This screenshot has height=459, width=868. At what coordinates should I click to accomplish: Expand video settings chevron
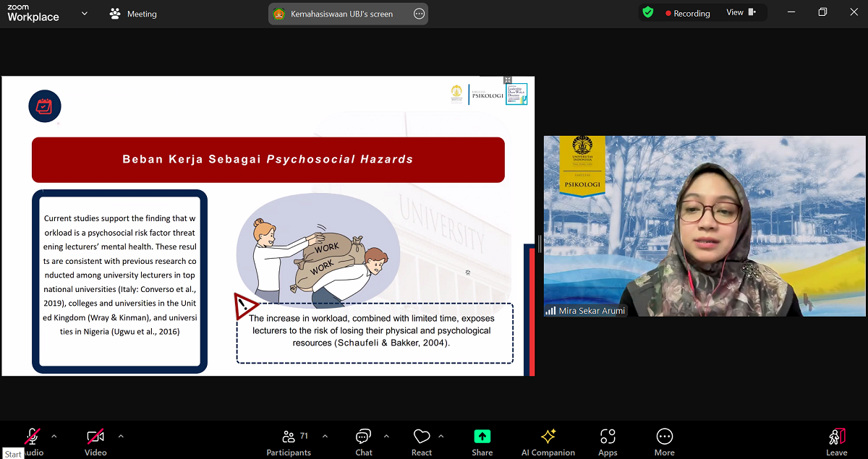point(121,436)
